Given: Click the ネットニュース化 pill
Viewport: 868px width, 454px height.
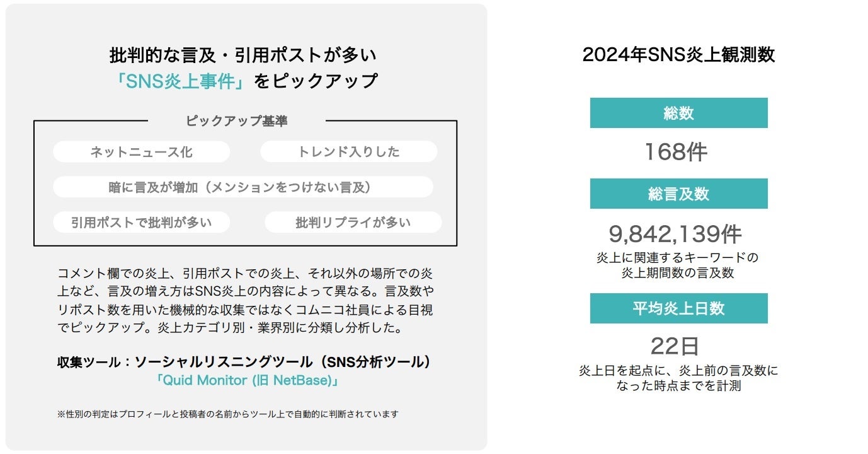Looking at the screenshot, I should tap(141, 152).
